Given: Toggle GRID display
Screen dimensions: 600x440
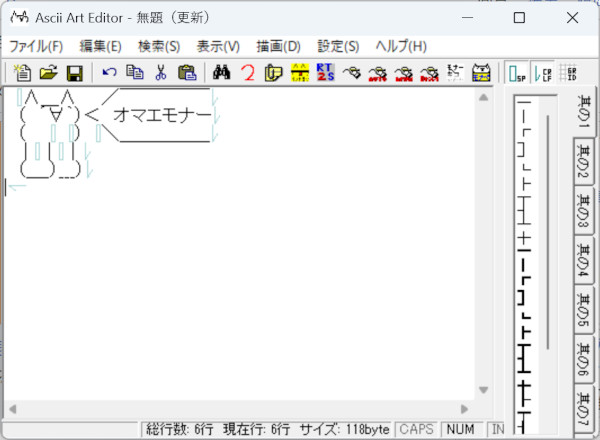Looking at the screenshot, I should pos(568,73).
